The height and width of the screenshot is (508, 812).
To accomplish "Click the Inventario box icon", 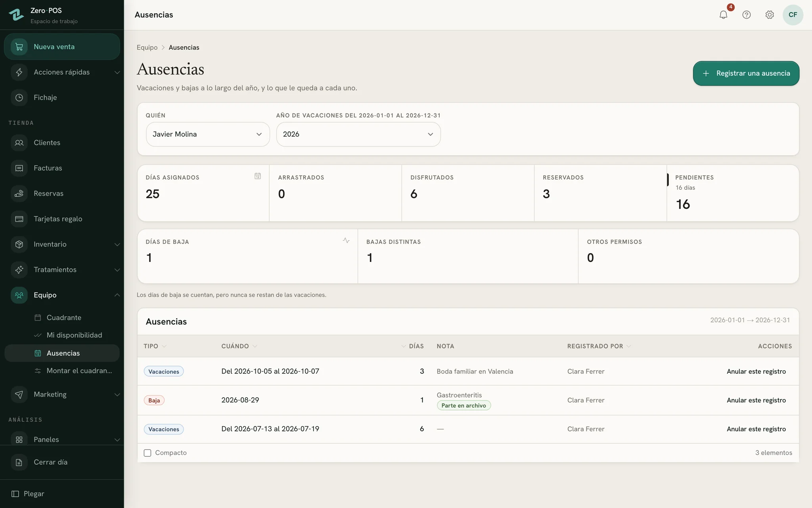I will coord(19,244).
